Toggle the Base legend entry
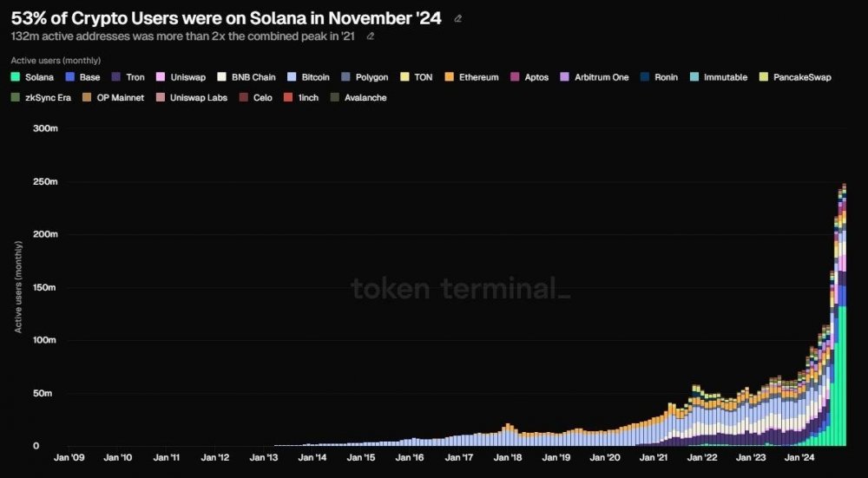 coord(82,77)
